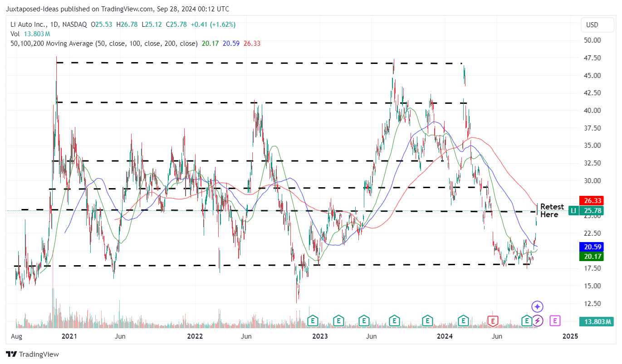This screenshot has width=622, height=364.
Task: Click the teal E earnings icon near Jun 2023
Action: (x=363, y=321)
